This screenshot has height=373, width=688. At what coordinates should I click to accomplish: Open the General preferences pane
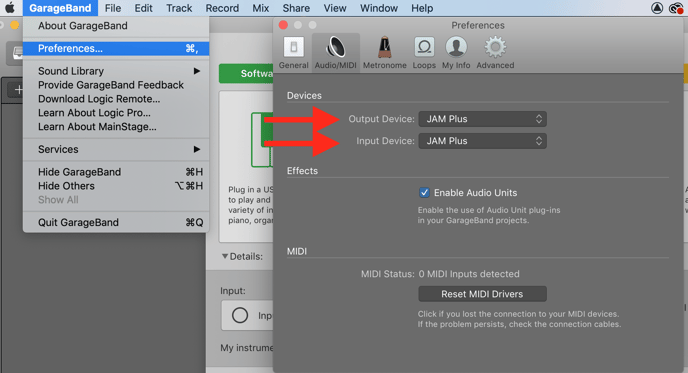click(x=294, y=53)
